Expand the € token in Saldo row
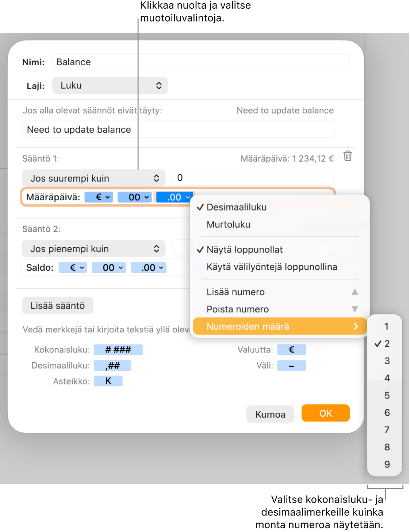The width and height of the screenshot is (410, 532). [x=73, y=267]
